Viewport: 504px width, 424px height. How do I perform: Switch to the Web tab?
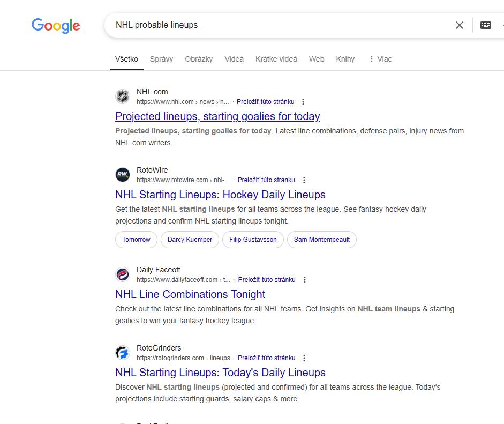[x=317, y=59]
